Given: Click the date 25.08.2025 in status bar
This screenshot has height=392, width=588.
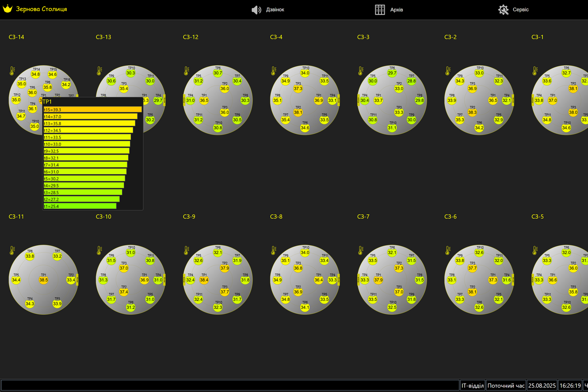Looking at the screenshot, I should pyautogui.click(x=542, y=385).
